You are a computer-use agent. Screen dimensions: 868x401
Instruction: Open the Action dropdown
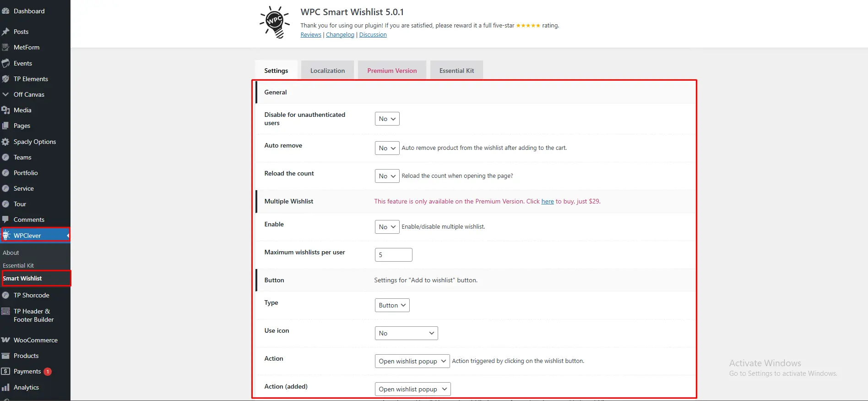click(412, 361)
